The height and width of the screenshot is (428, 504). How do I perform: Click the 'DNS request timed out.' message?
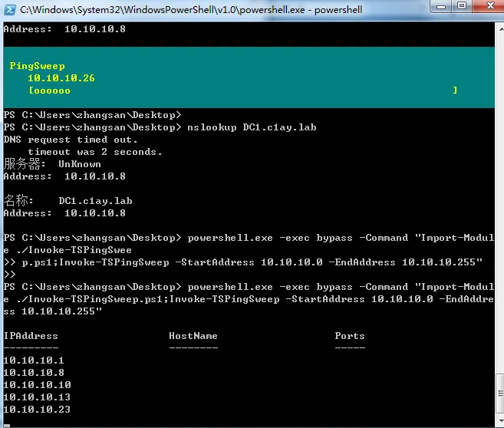point(71,140)
